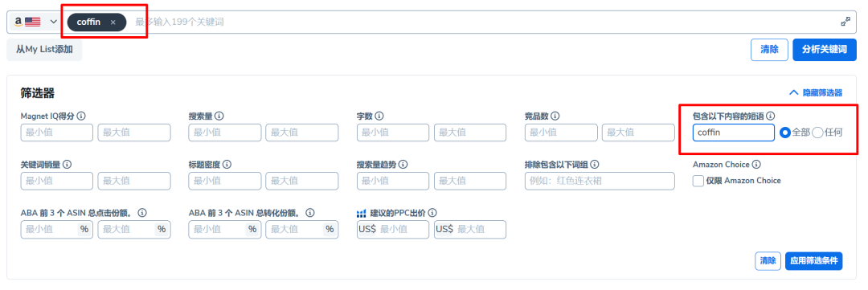Collapse filters with 隐藏筛选器
Viewport: 868px width, 290px height.
[x=816, y=93]
